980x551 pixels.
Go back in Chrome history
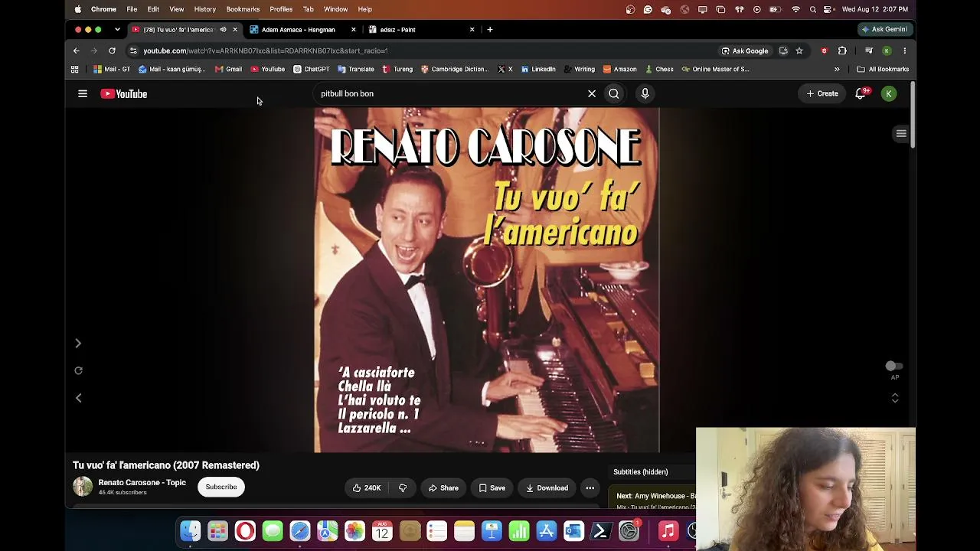click(76, 51)
